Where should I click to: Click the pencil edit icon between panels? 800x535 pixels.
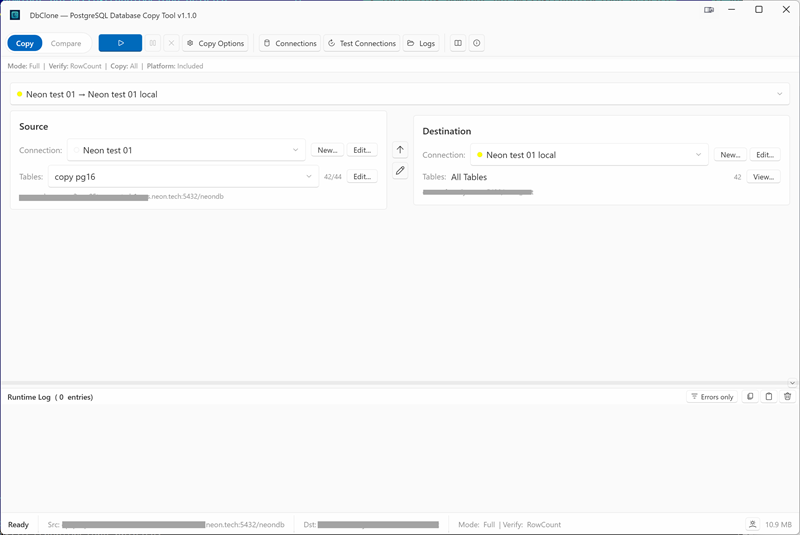click(x=400, y=170)
